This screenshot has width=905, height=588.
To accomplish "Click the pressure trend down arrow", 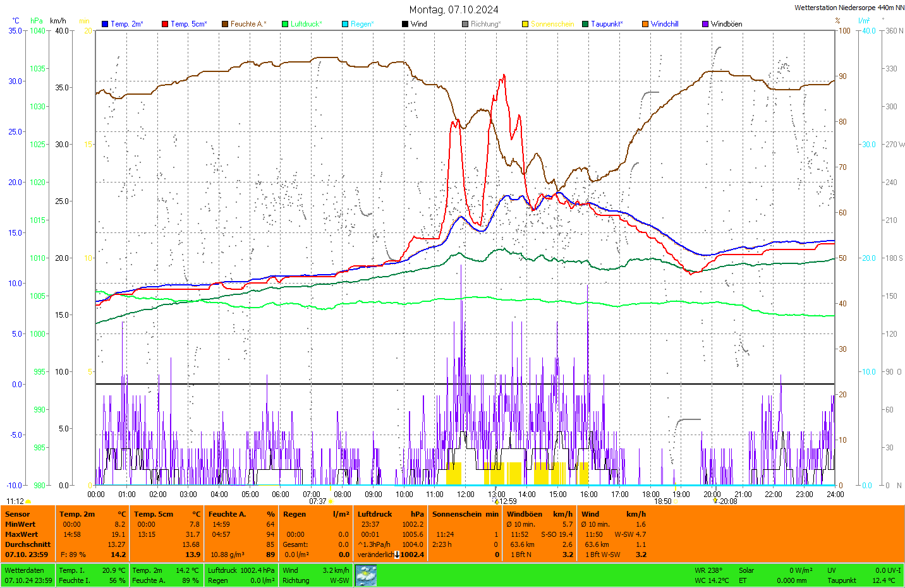I will pos(397,555).
